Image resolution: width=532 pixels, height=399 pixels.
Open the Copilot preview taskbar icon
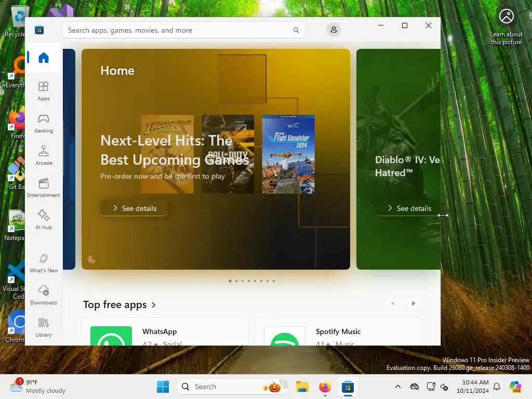(515, 387)
